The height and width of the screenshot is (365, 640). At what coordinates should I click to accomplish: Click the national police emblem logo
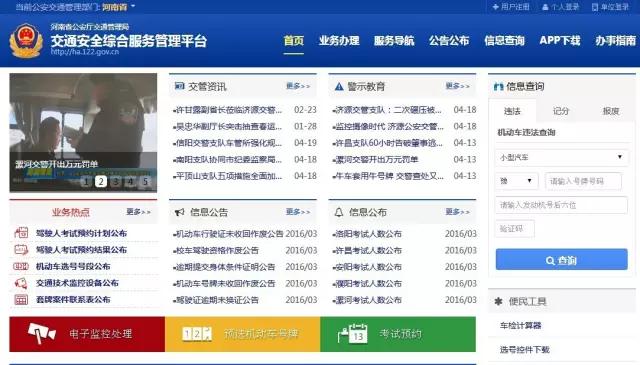coord(26,40)
